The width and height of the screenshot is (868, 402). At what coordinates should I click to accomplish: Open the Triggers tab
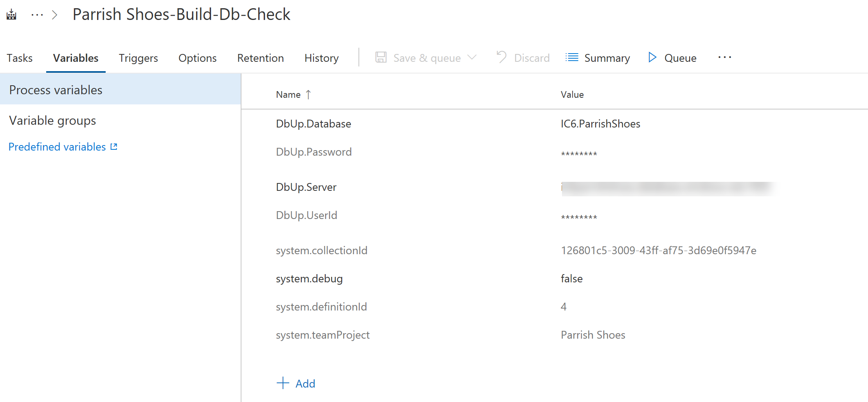pyautogui.click(x=138, y=58)
